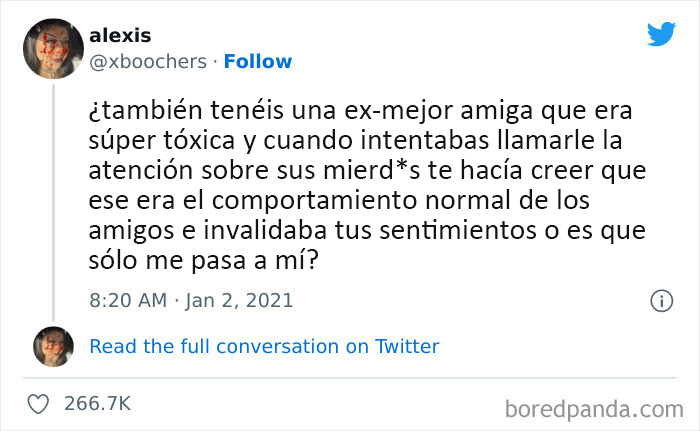Screen dimensions: 700x431
Task: Read the full conversation on Twitter
Action: pos(264,347)
